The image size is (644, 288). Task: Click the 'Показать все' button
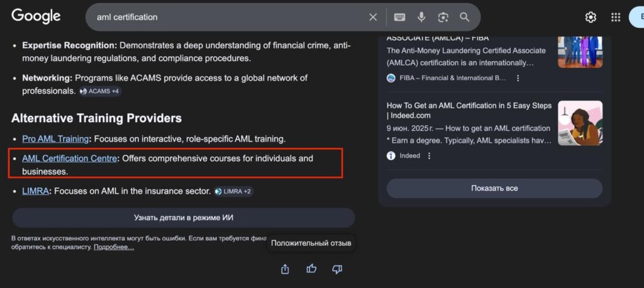(x=494, y=188)
